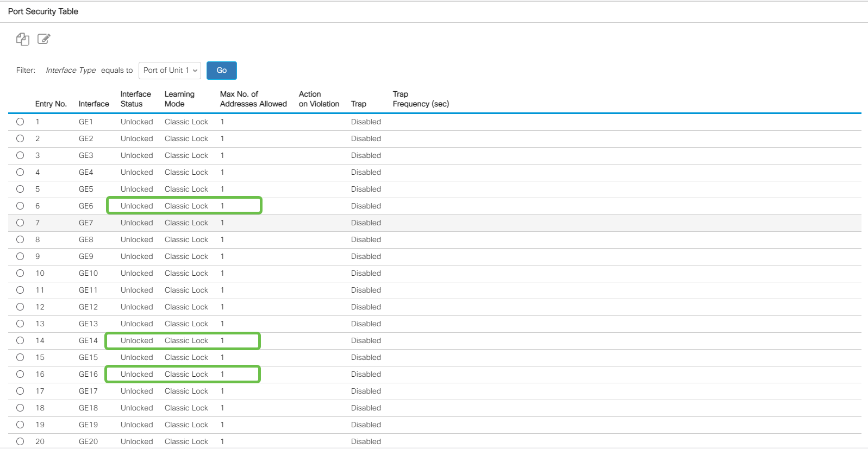Click Classic Lock in GE2 row
This screenshot has width=868, height=449.
pyautogui.click(x=186, y=138)
